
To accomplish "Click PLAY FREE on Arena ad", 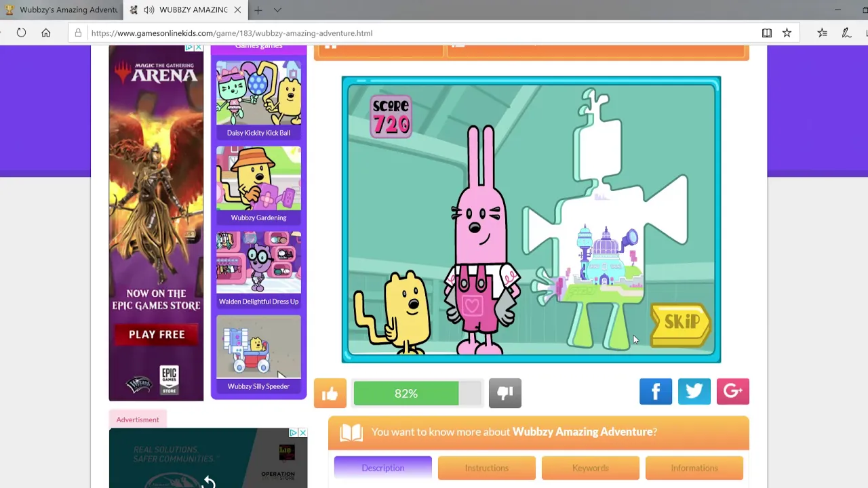I will [x=157, y=334].
